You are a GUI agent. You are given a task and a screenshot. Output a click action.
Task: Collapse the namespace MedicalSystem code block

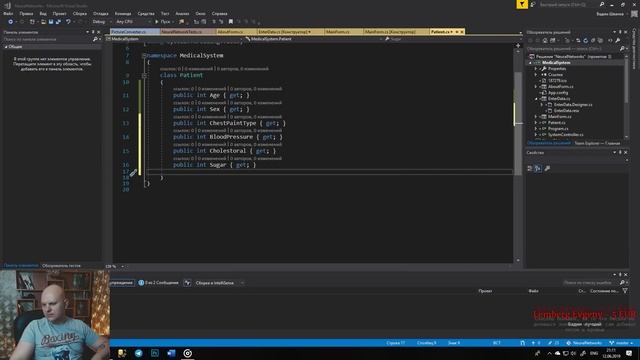tap(144, 55)
